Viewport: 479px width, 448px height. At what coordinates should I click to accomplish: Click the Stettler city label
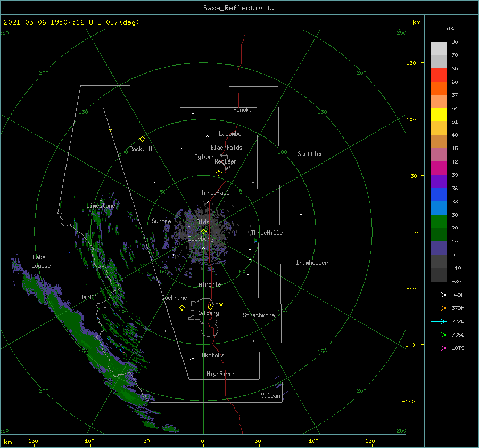point(310,154)
